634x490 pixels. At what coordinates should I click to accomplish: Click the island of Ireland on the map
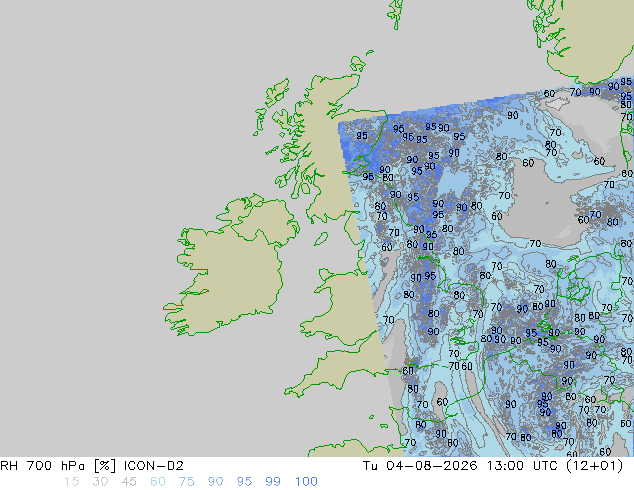pos(230,267)
